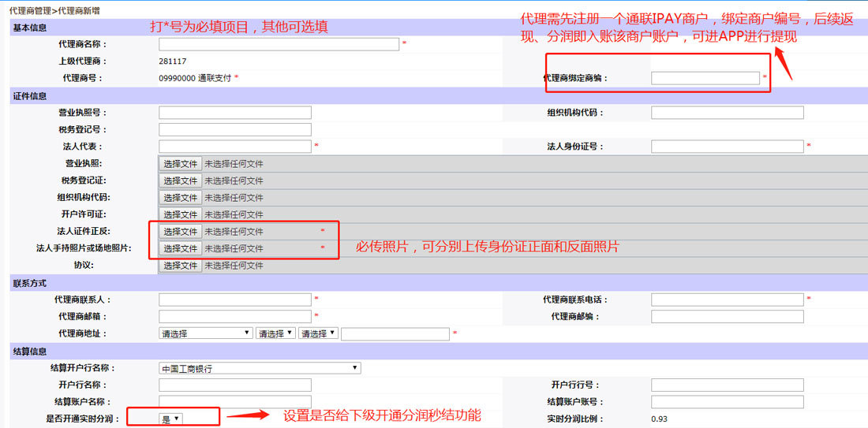Click the 法人身份证号 input field
This screenshot has width=868, height=428.
tap(727, 147)
